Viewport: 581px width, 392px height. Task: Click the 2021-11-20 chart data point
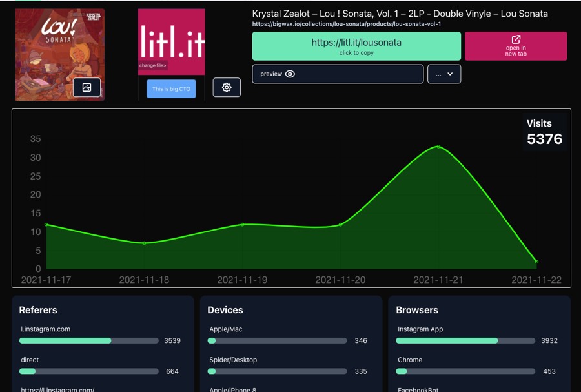(x=340, y=225)
